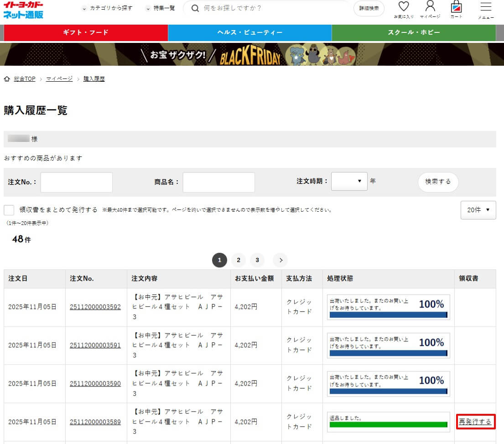Open the hamburger menu icon
This screenshot has width=504, height=444.
486,7
